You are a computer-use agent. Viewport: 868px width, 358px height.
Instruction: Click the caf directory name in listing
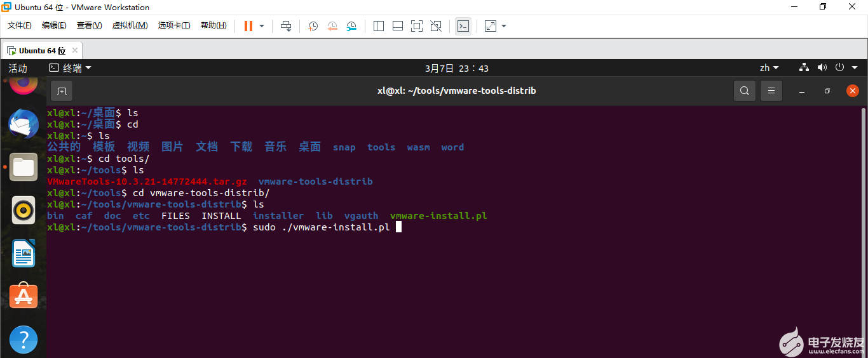point(84,216)
